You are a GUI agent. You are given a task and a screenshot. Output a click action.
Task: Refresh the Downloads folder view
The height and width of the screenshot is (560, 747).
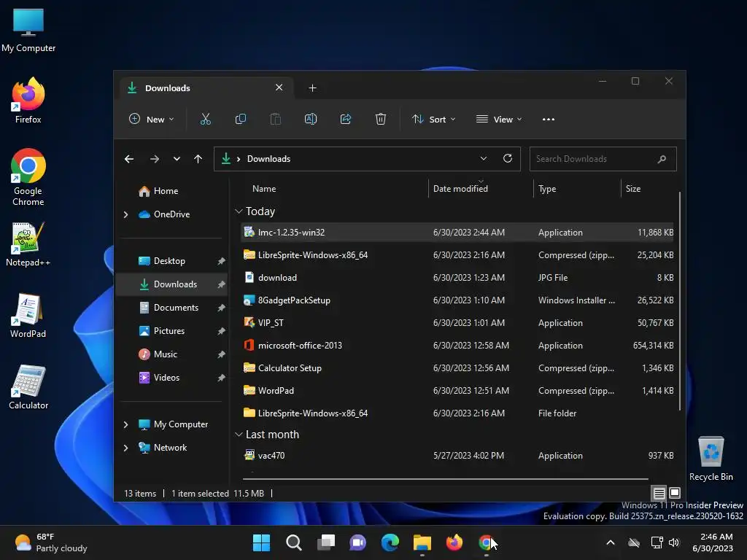tap(508, 158)
